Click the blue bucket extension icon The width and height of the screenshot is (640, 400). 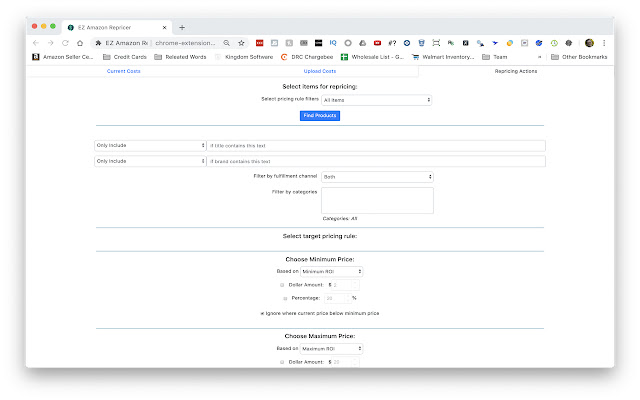click(421, 43)
